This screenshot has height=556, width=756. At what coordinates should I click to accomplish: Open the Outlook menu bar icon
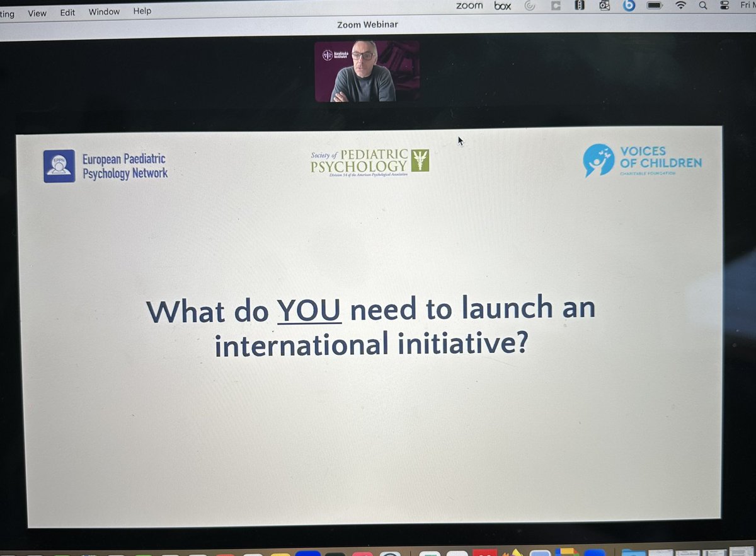tap(605, 6)
